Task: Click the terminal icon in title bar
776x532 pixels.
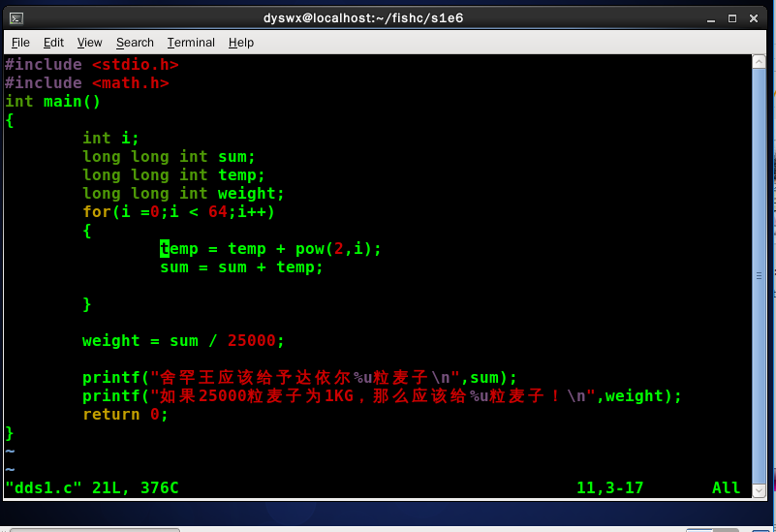Action: tap(16, 18)
